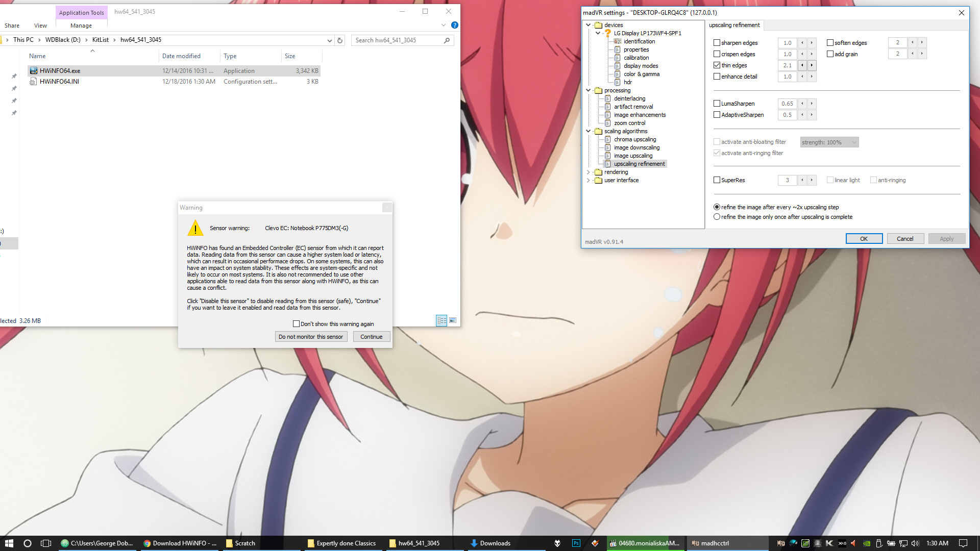
Task: Enable sharpen edges checkbox
Action: click(x=717, y=43)
